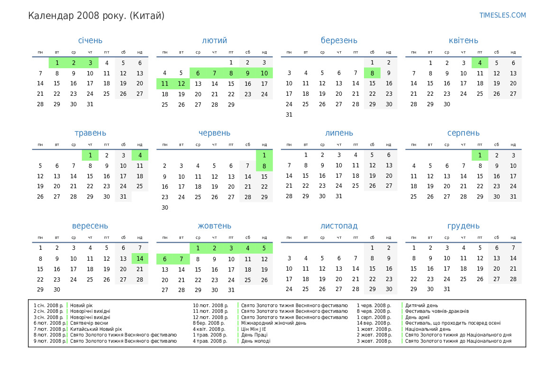554x392 pixels.
Task: Click day 30 in червень
Action: click(164, 208)
